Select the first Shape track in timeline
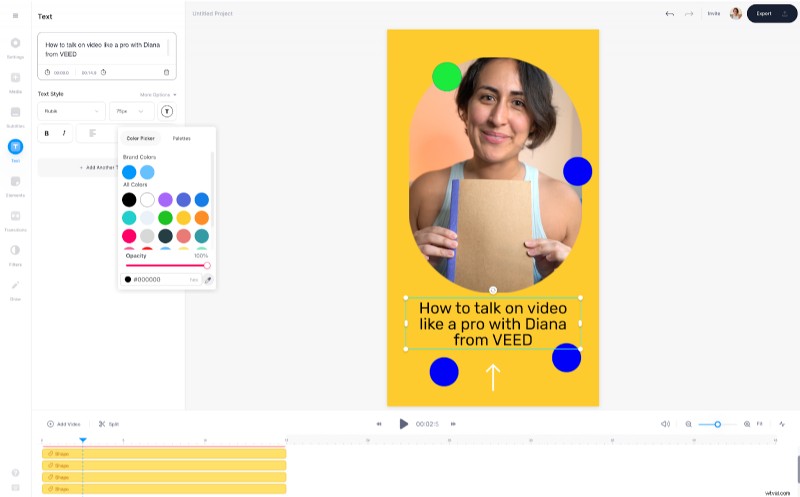Screen dimensions: 800x497 click(x=164, y=454)
